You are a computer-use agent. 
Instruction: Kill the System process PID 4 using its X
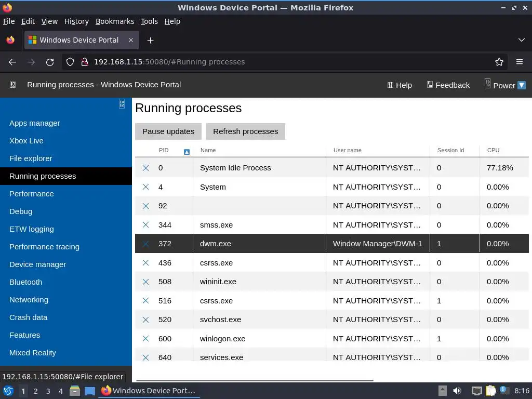pos(145,187)
